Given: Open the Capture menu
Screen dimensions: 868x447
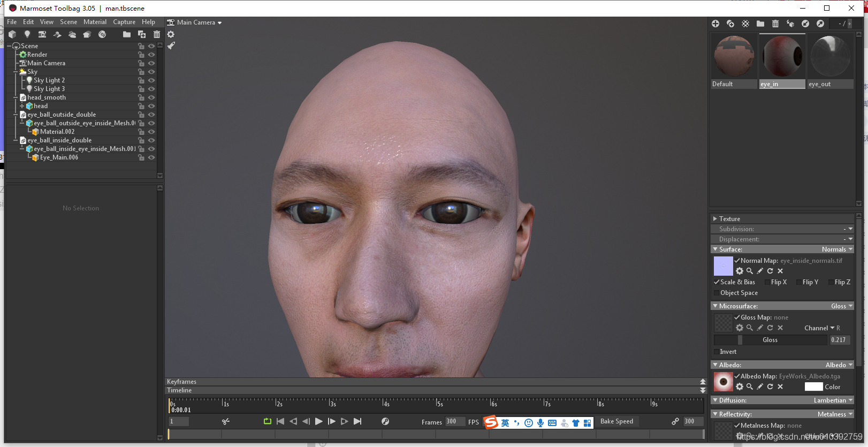Looking at the screenshot, I should click(124, 22).
